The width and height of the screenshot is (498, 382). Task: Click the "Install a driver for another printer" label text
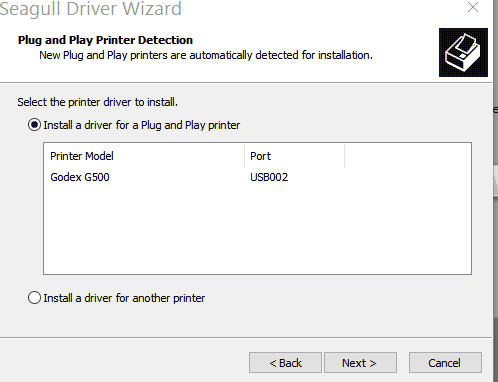pyautogui.click(x=124, y=298)
